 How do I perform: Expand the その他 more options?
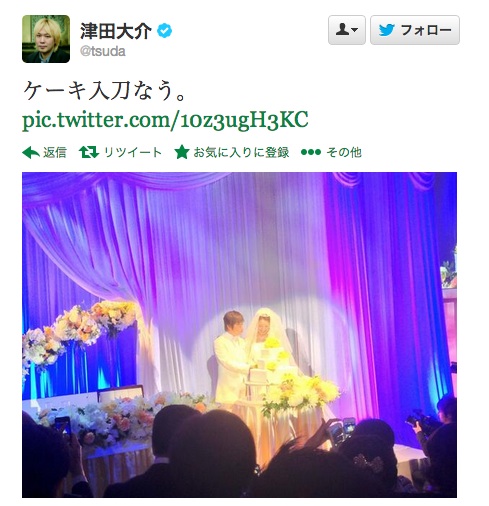coord(344,152)
